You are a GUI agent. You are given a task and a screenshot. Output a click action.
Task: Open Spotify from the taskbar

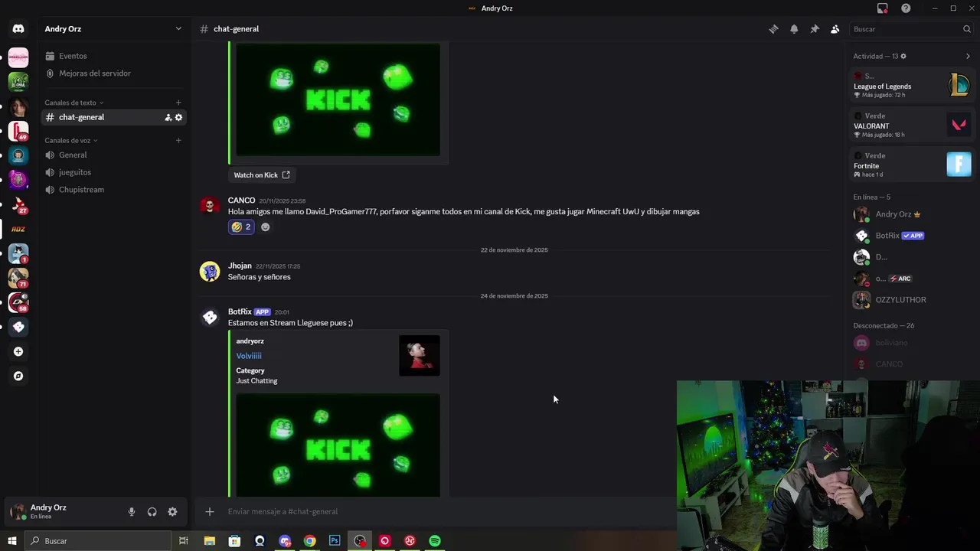tap(435, 541)
